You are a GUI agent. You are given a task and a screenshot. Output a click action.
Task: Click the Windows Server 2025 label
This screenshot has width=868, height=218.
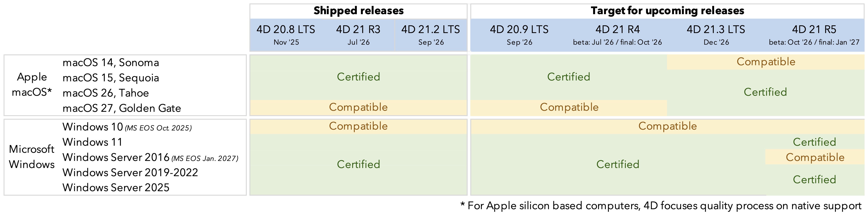coord(116,188)
